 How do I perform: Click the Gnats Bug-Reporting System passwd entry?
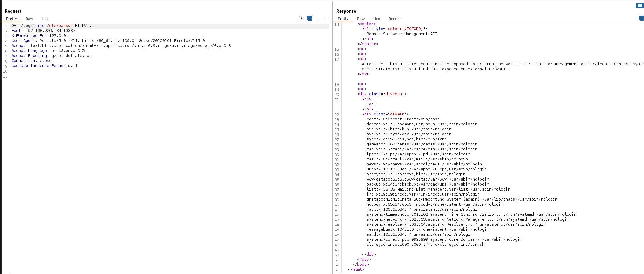(x=462, y=199)
